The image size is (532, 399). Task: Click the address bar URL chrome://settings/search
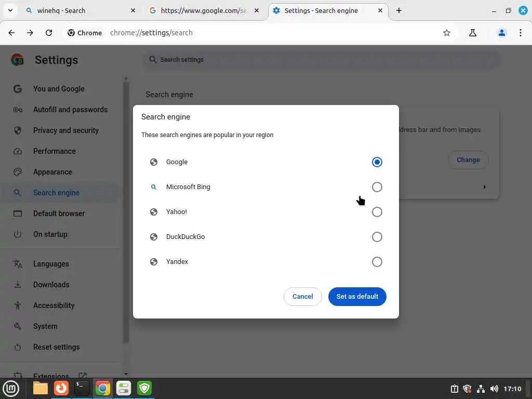pos(151,33)
